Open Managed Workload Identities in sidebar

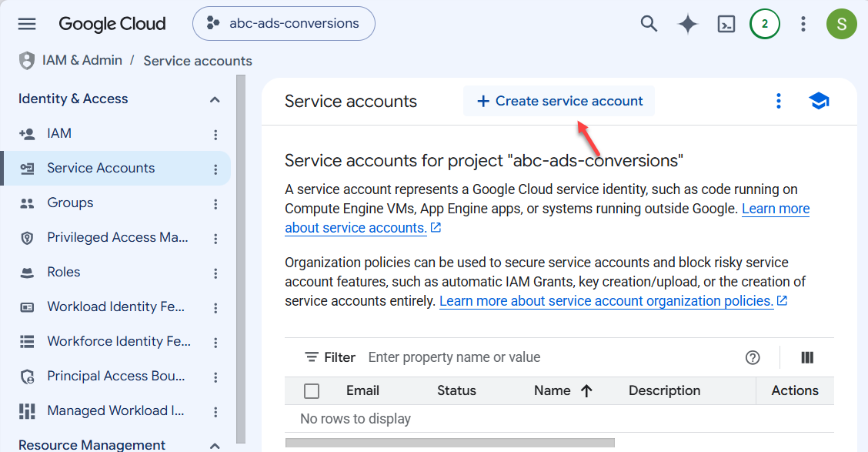click(115, 410)
